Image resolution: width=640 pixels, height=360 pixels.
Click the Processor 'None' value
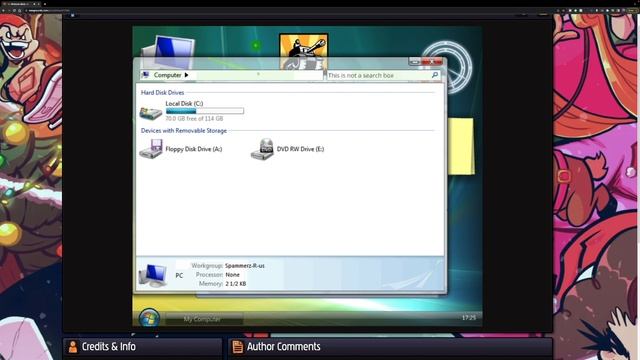coord(233,275)
